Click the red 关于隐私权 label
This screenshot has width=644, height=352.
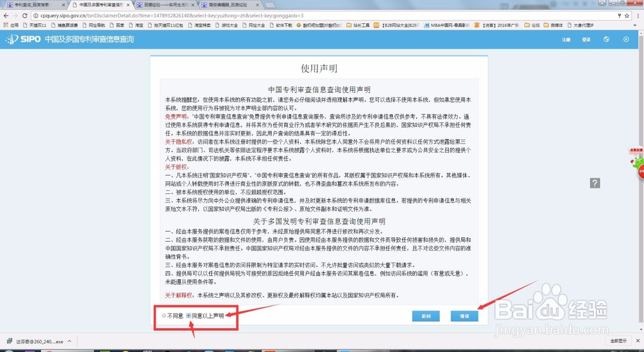(180, 142)
